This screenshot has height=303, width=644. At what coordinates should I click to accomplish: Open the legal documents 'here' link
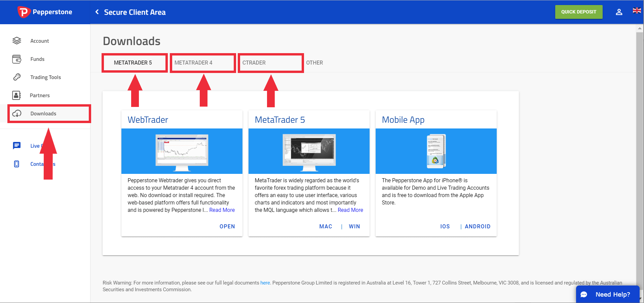pos(265,283)
